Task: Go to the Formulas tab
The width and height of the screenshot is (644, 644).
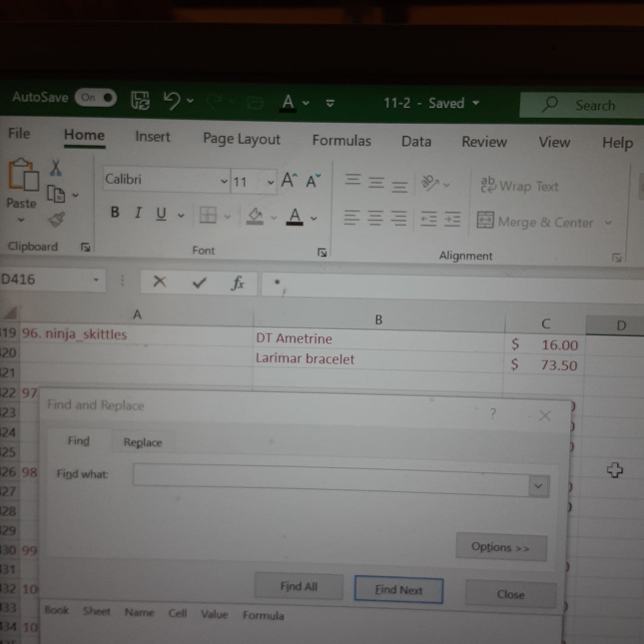Action: 341,141
